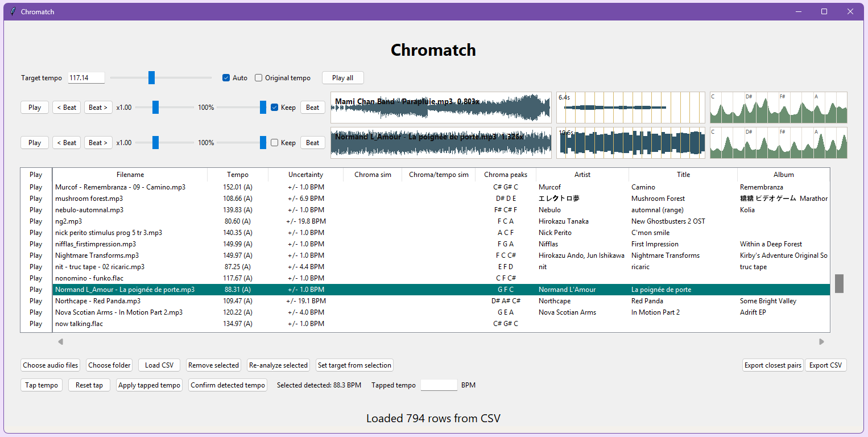Click the vertical scrollbar thumb of the table

pyautogui.click(x=839, y=283)
